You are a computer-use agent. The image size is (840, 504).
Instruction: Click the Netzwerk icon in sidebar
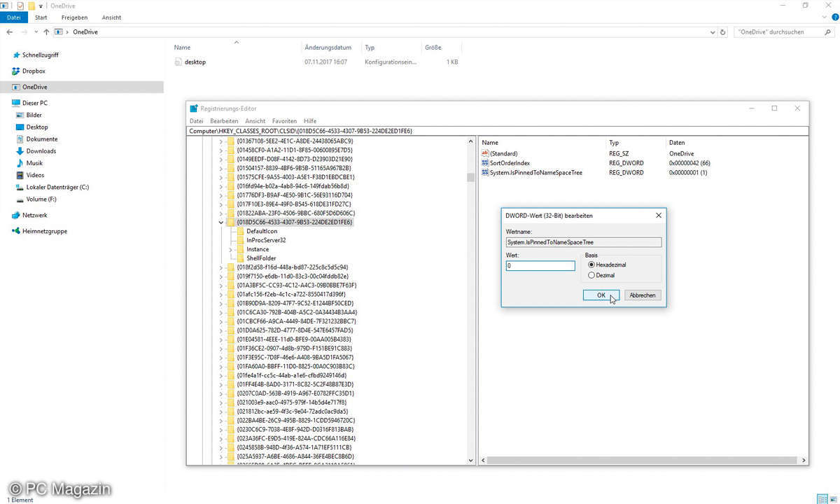click(x=15, y=215)
